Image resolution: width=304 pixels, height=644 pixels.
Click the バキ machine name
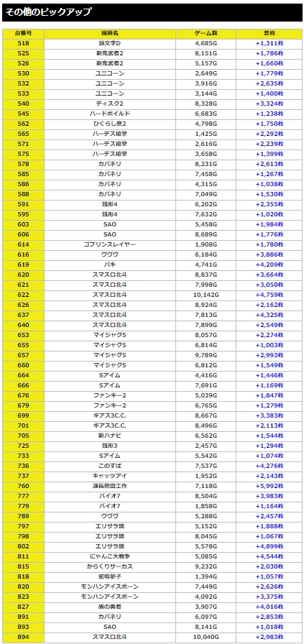pos(110,264)
